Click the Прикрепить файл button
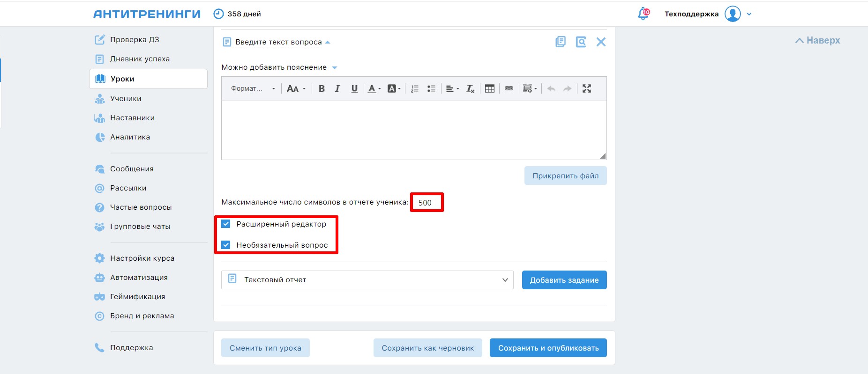868x374 pixels. point(565,176)
